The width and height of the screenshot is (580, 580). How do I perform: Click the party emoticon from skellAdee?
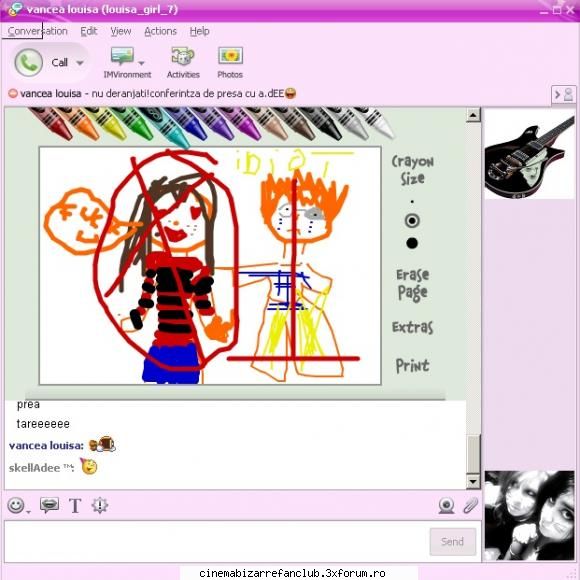click(x=89, y=466)
